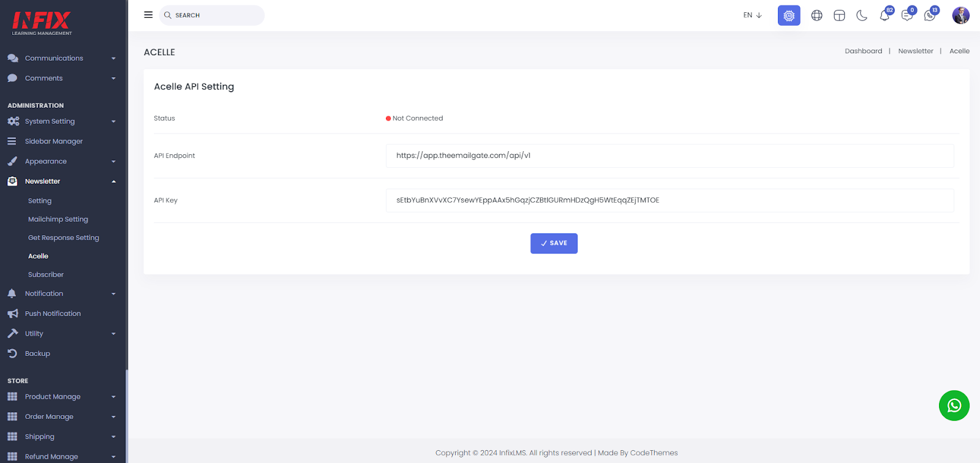Open Mailchimp Setting page

coord(58,219)
